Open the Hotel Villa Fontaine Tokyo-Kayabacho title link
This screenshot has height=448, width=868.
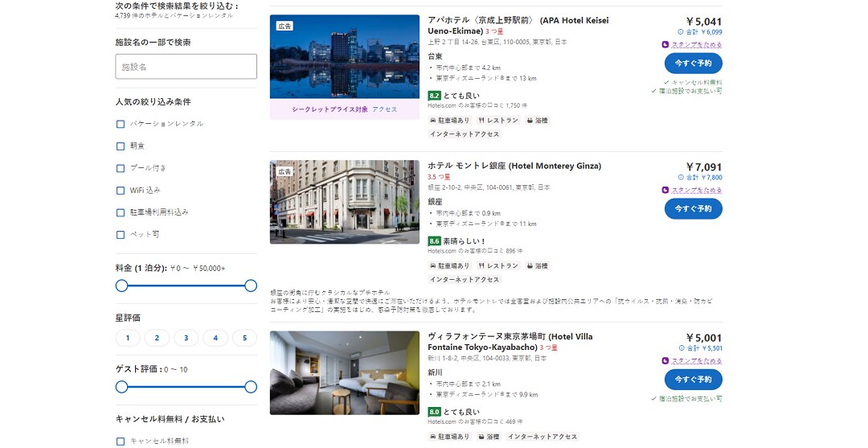pyautogui.click(x=510, y=342)
